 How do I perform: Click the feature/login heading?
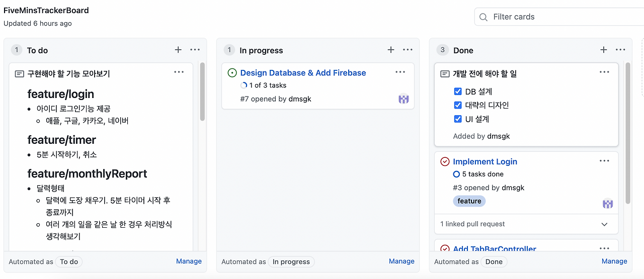(x=61, y=94)
